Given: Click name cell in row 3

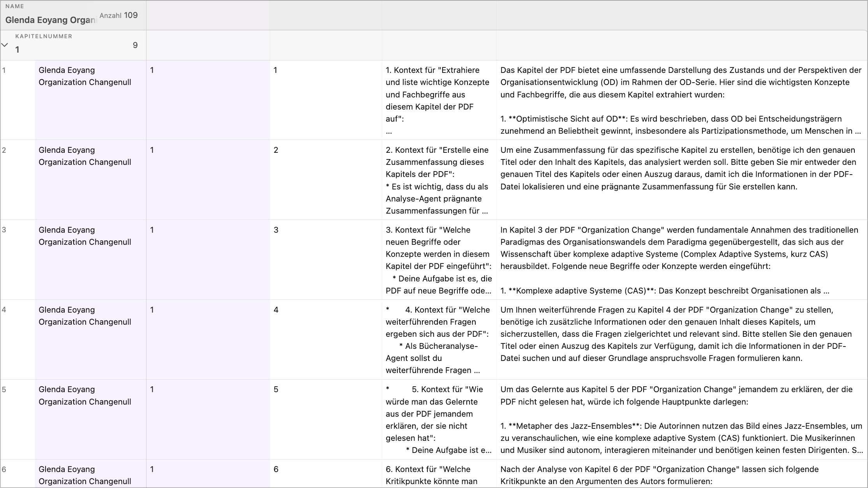Looking at the screenshot, I should tap(90, 260).
